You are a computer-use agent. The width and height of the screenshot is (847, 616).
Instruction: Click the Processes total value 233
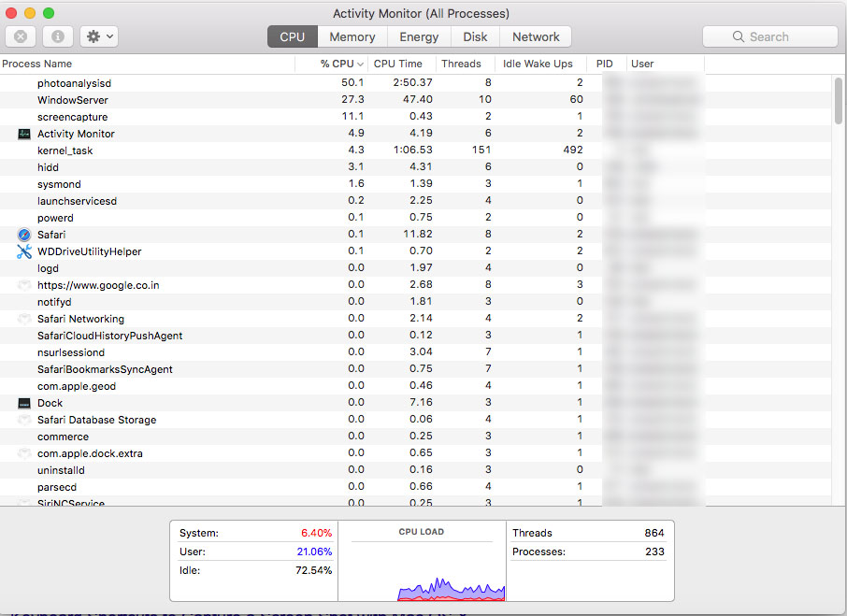click(654, 552)
